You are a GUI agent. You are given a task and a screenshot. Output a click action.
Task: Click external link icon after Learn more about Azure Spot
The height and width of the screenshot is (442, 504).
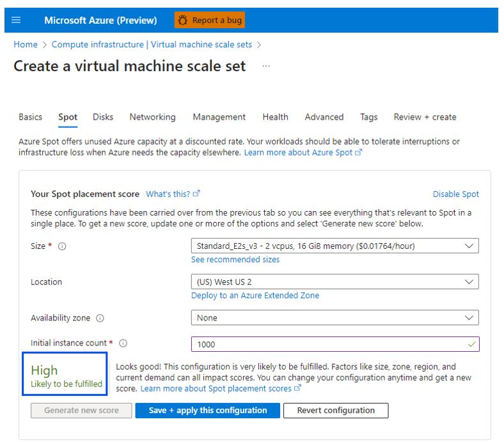(x=359, y=153)
